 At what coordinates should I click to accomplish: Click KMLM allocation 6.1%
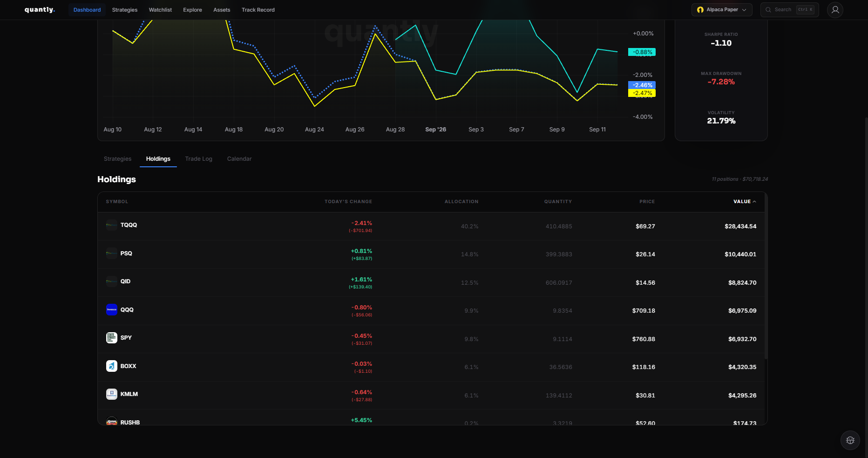pyautogui.click(x=471, y=396)
